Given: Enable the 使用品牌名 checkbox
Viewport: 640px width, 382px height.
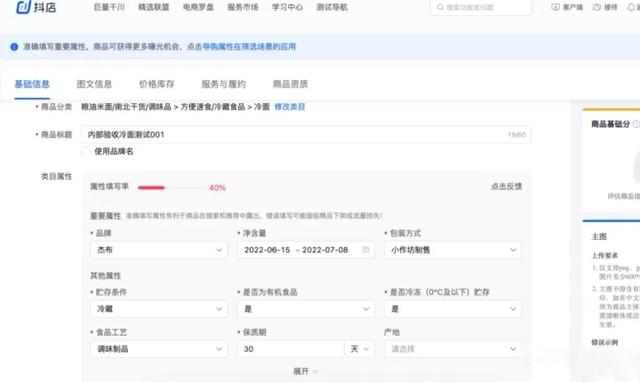Looking at the screenshot, I should (85, 151).
